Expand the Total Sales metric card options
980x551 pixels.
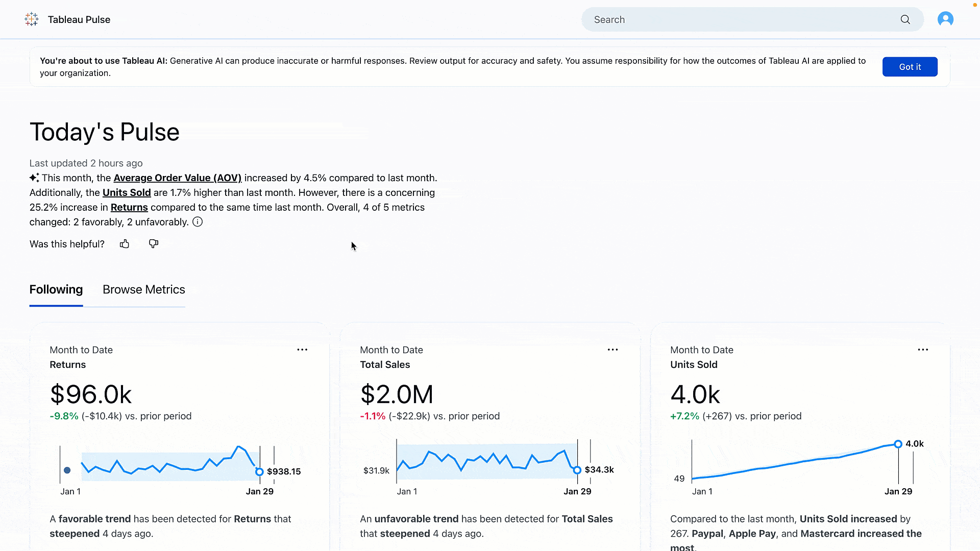[x=613, y=350]
